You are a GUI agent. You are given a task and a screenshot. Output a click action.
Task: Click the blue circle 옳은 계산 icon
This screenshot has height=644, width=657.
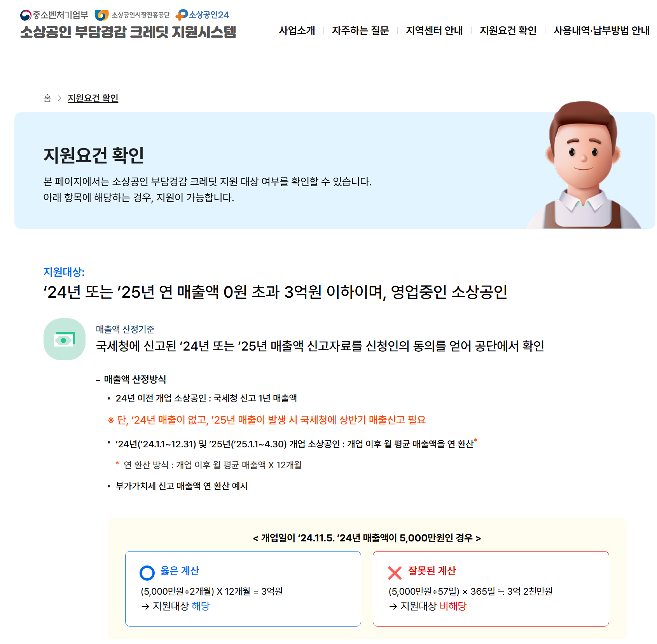point(147,572)
